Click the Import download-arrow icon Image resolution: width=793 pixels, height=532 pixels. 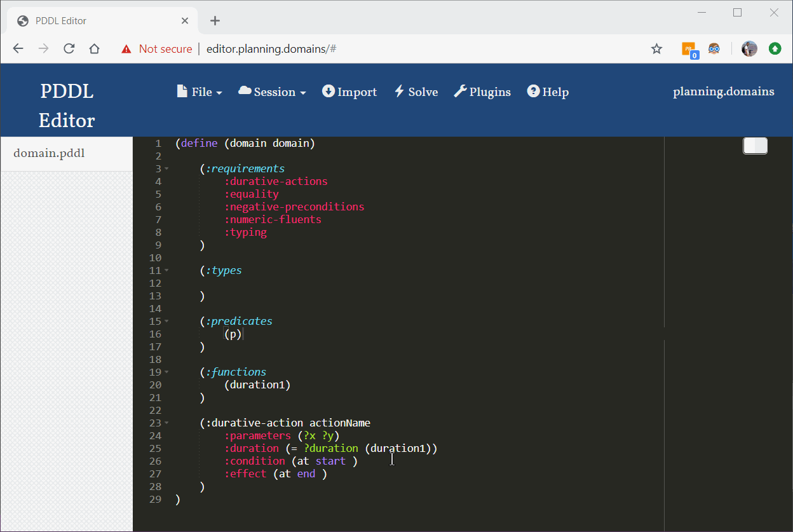(328, 92)
